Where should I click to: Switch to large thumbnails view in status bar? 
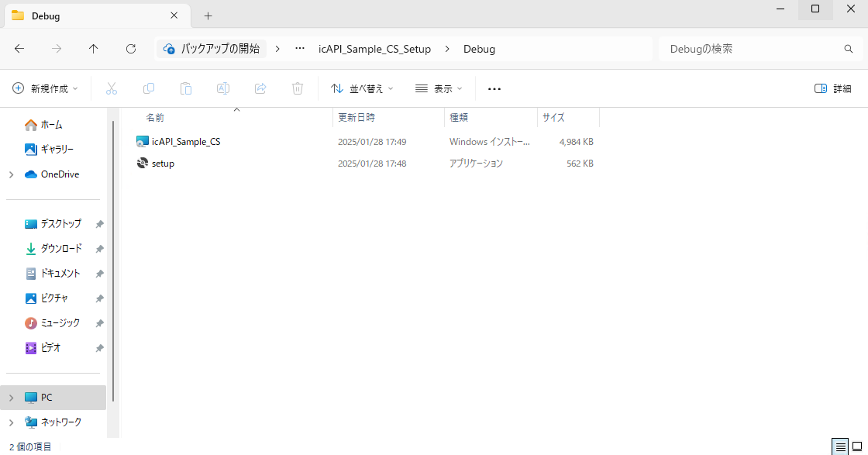(857, 447)
